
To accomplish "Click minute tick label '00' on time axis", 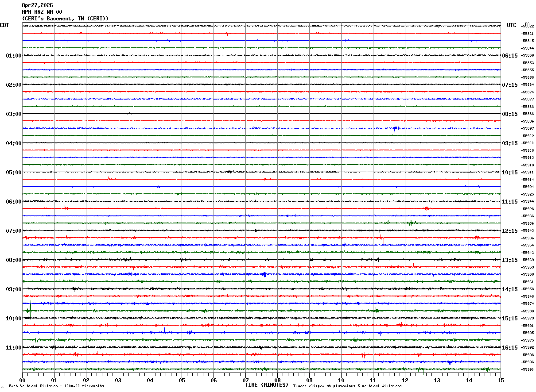I will point(22,380).
